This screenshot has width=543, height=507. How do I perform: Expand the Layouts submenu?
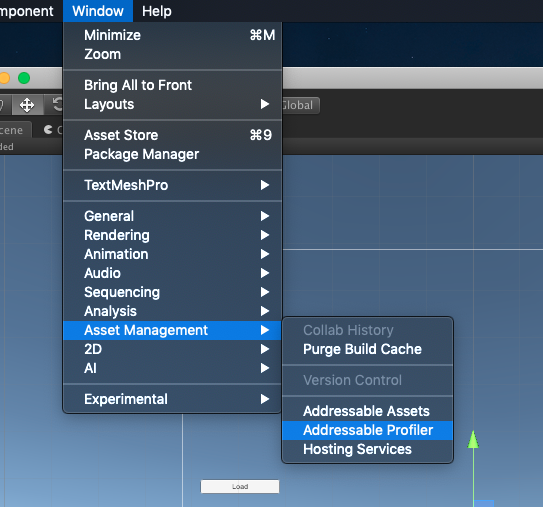(172, 104)
